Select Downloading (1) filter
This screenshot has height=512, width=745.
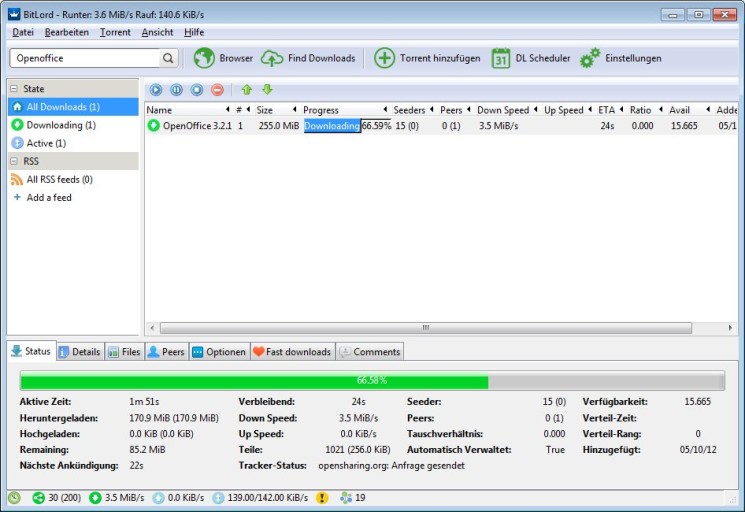(73, 125)
